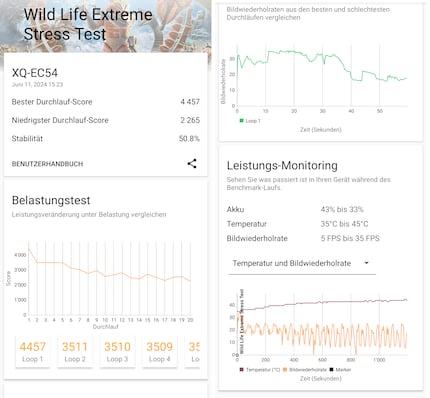Toggle the orange Bildwiederholrate legend swatch
The image size is (430, 398).
pyautogui.click(x=285, y=370)
